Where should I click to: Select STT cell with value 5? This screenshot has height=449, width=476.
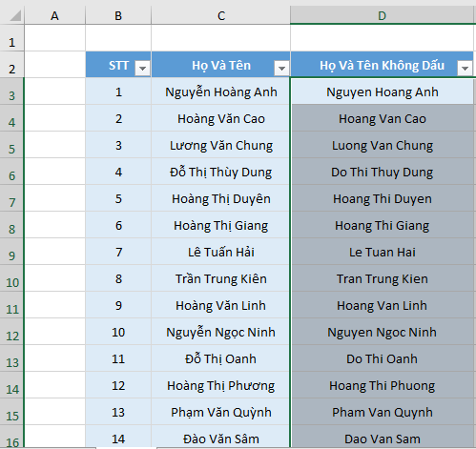tap(118, 198)
